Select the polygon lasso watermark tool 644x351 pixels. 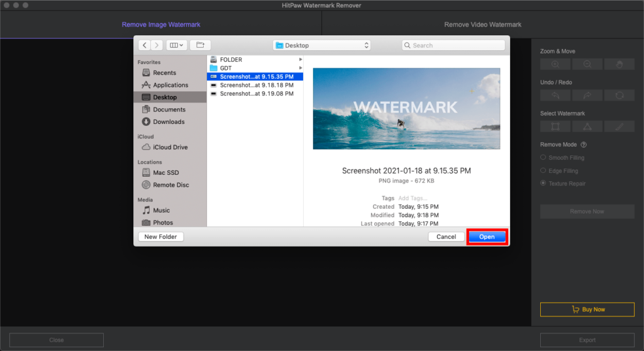point(587,126)
